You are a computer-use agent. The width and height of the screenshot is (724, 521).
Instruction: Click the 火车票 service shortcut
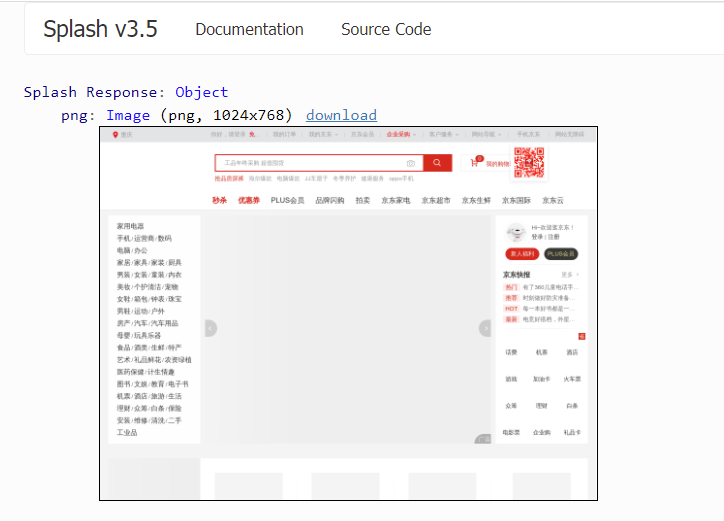click(x=572, y=379)
